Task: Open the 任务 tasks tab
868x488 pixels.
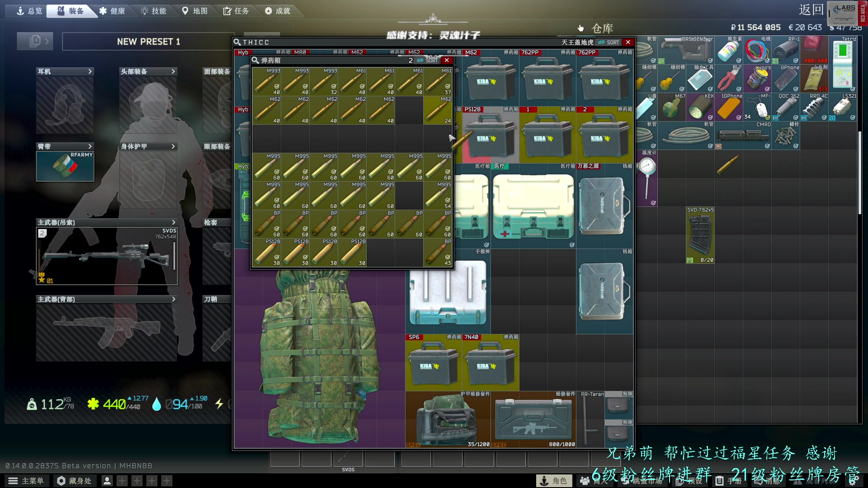Action: click(236, 11)
